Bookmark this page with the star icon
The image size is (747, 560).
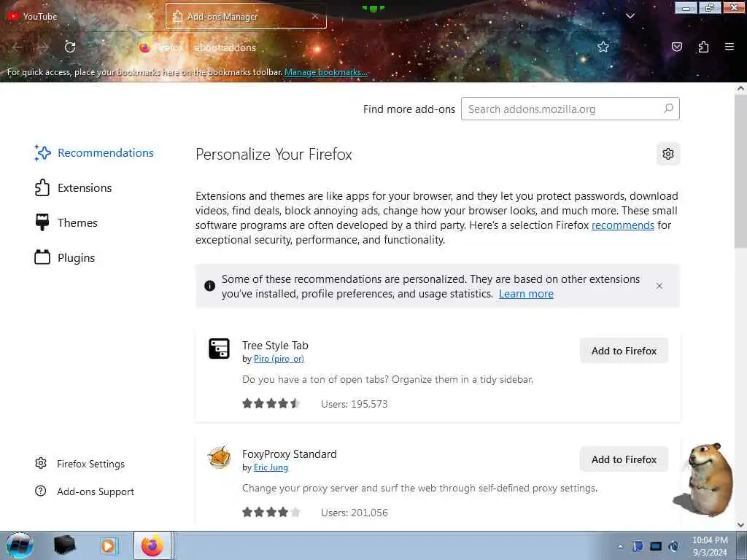click(x=603, y=47)
